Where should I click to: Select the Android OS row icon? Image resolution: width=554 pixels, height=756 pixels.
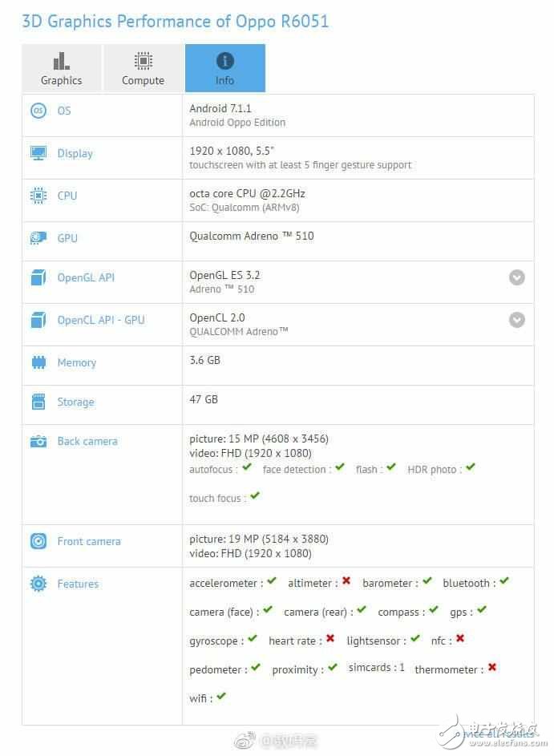[x=38, y=110]
